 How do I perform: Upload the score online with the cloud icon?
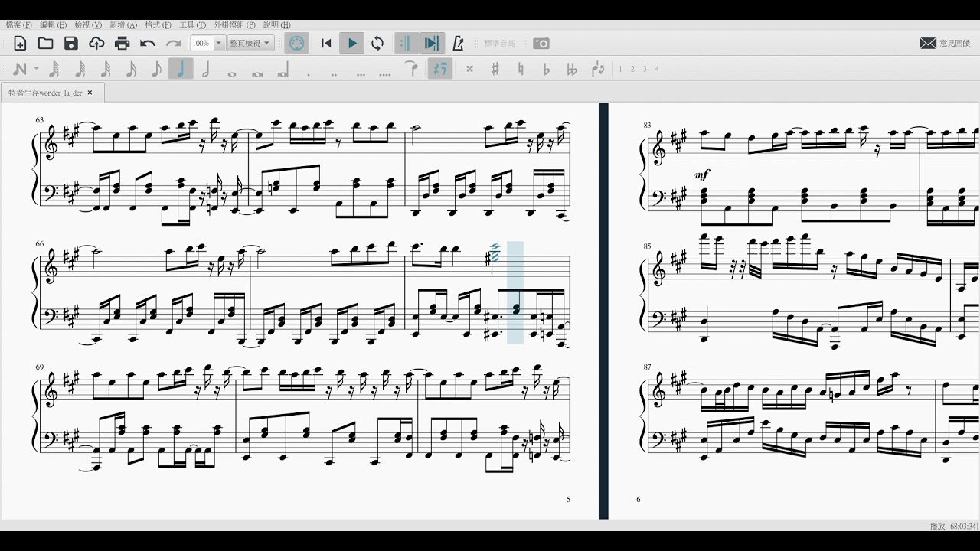pos(96,44)
